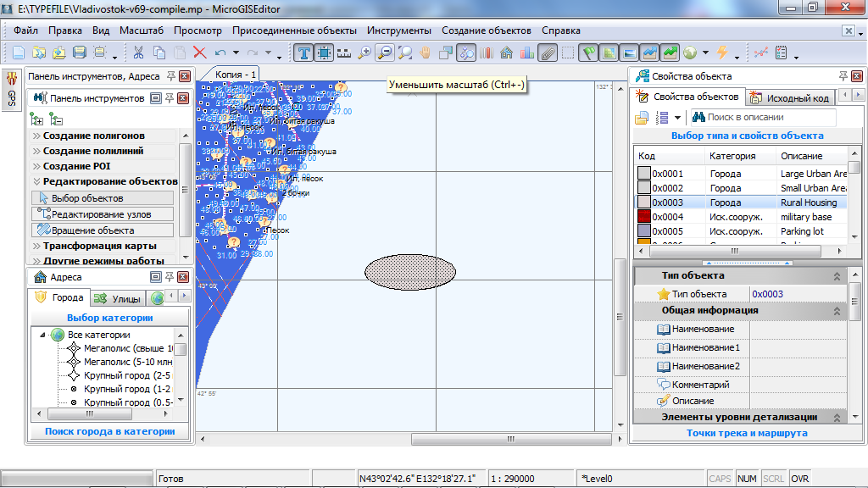Toggle the paperclip attached objects button

547,53
